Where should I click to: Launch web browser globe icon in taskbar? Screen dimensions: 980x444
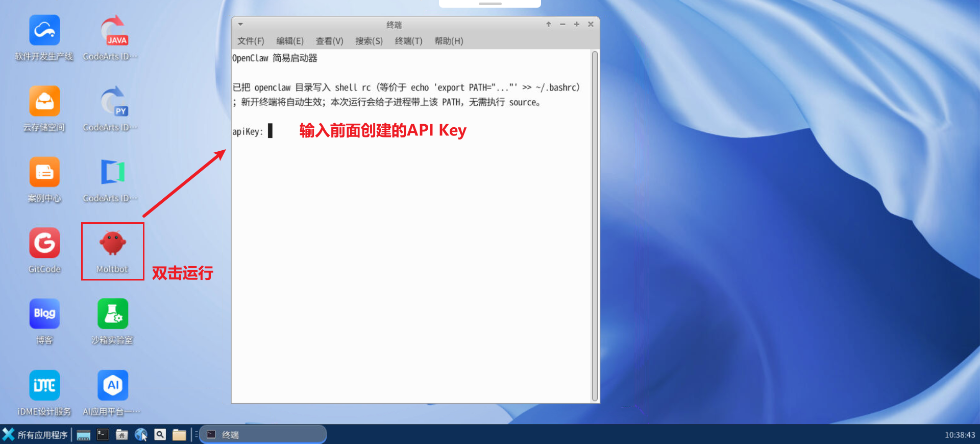[x=141, y=435]
